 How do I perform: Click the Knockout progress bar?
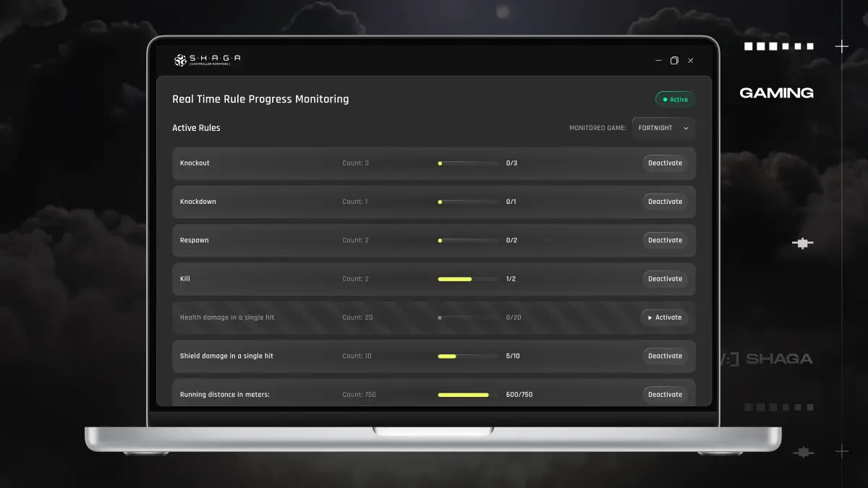tap(467, 163)
